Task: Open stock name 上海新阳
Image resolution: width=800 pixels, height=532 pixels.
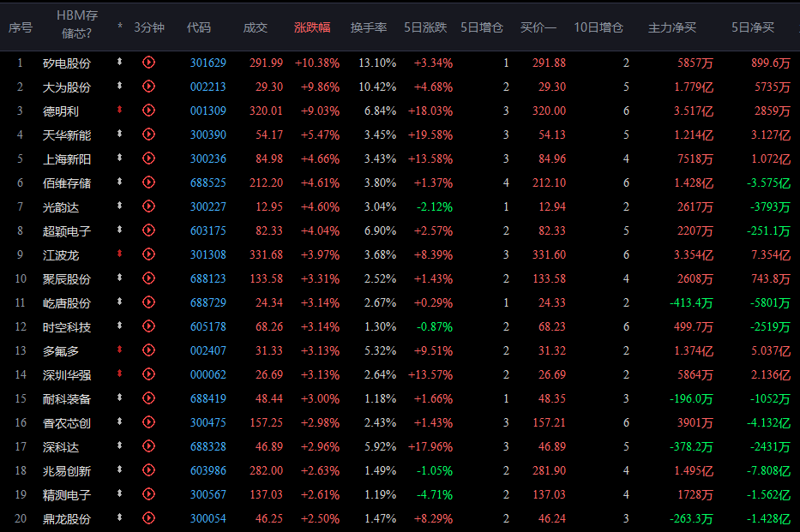Action: (x=67, y=158)
